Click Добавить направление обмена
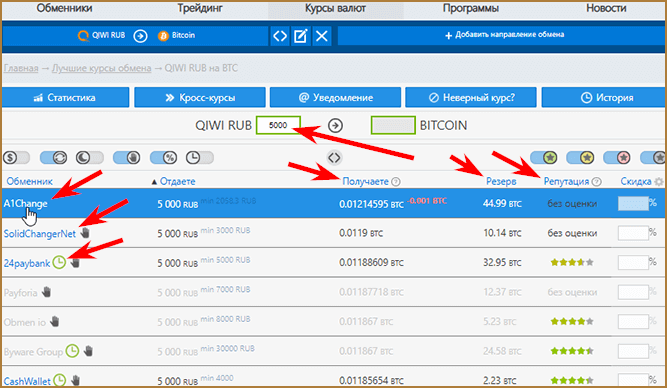The width and height of the screenshot is (667, 388). [x=504, y=35]
